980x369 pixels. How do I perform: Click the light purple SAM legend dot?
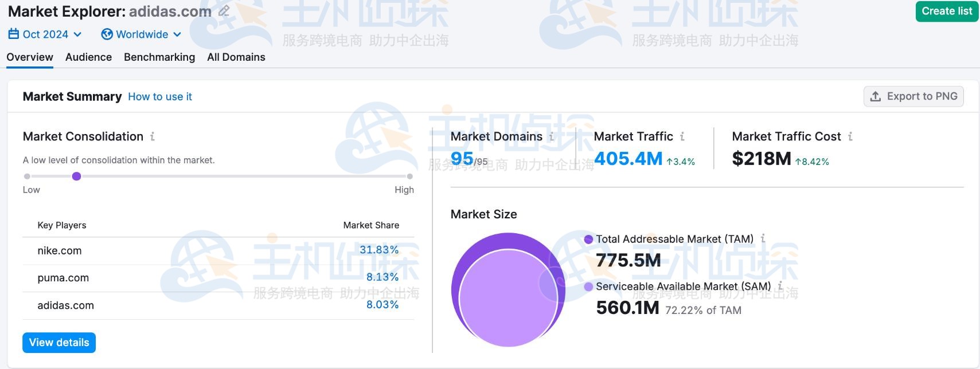588,286
